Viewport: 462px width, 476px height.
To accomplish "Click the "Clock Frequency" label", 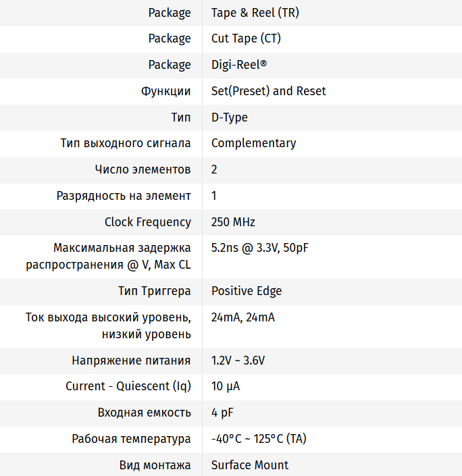I will [x=148, y=222].
